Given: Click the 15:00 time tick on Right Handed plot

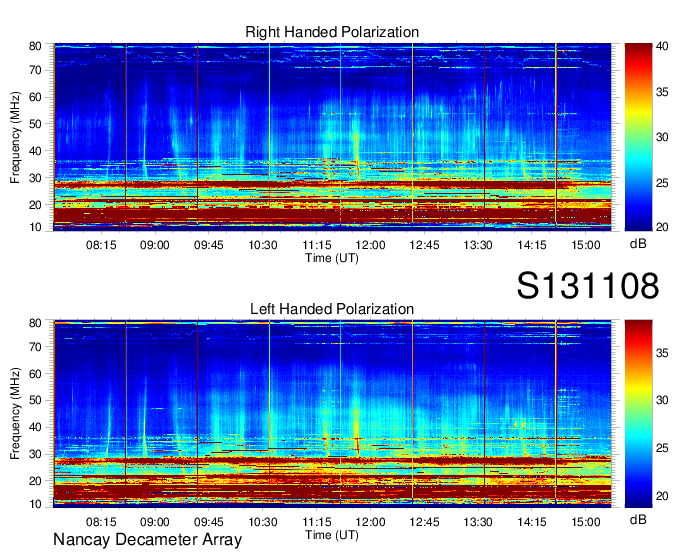Looking at the screenshot, I should 586,245.
